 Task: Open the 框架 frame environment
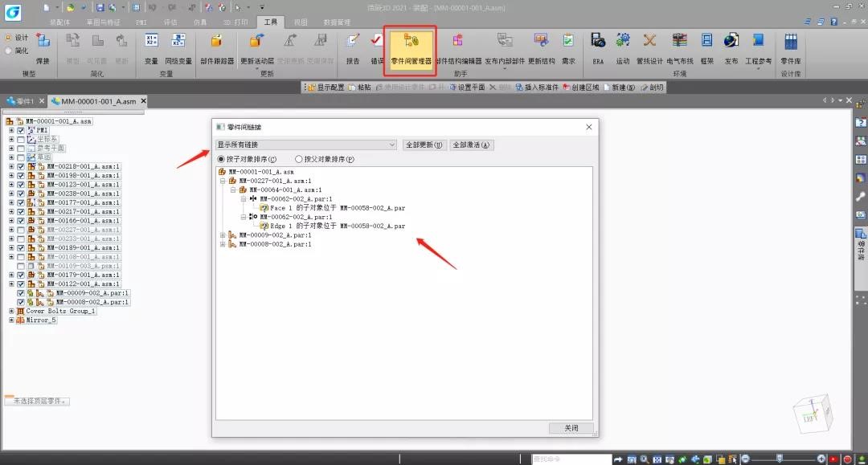(x=707, y=49)
